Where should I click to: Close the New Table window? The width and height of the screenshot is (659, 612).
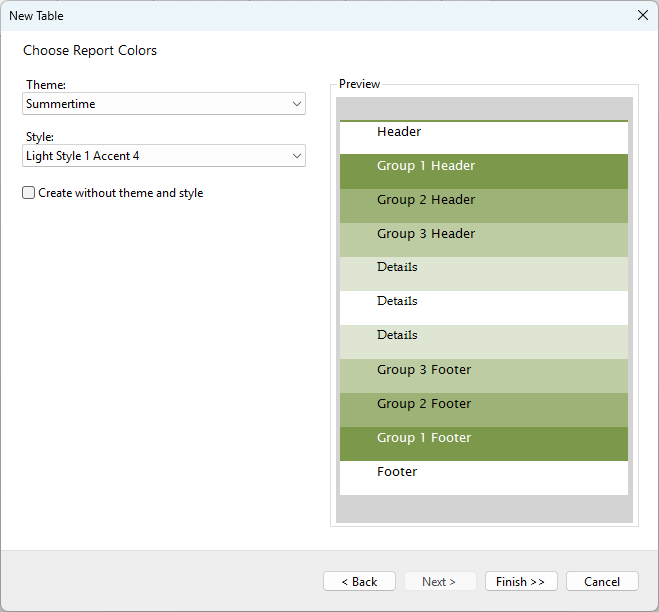tap(643, 16)
